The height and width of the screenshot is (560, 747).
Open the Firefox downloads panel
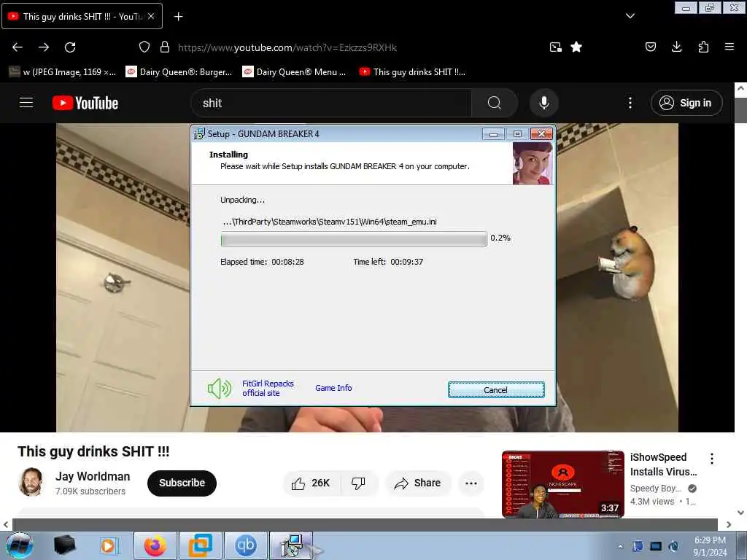676,47
